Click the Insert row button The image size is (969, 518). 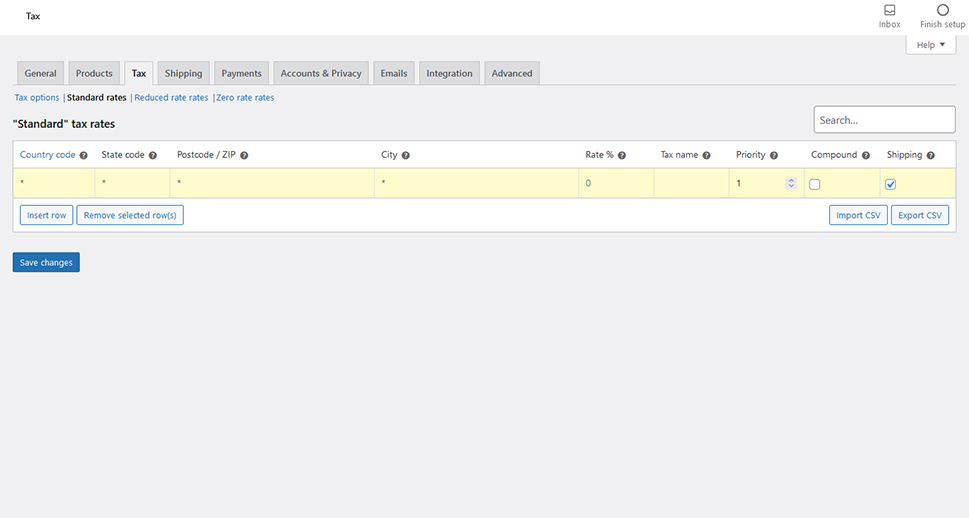(46, 215)
